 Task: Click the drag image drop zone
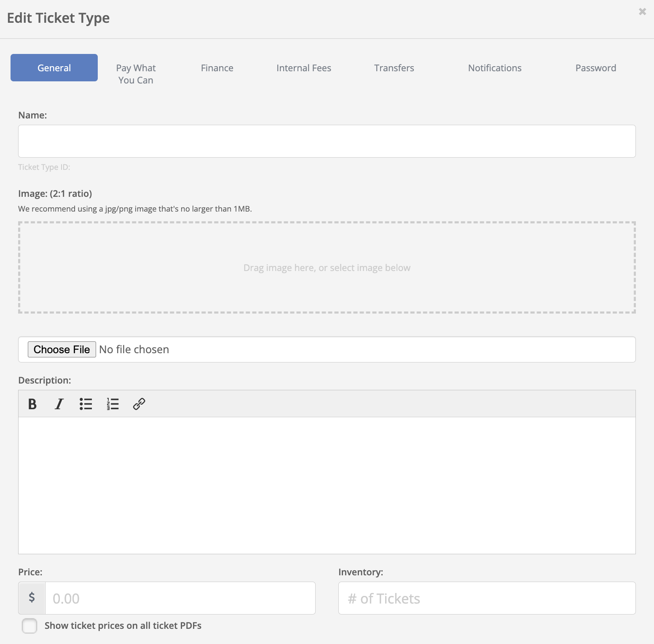click(x=327, y=268)
